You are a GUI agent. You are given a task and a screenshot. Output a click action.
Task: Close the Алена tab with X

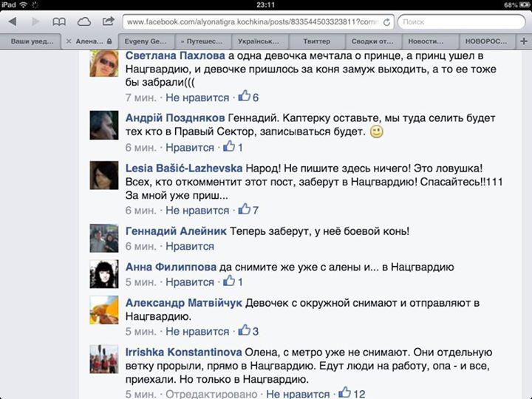click(69, 41)
